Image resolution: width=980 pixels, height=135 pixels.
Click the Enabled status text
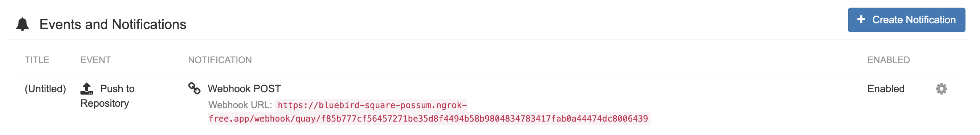(x=886, y=89)
